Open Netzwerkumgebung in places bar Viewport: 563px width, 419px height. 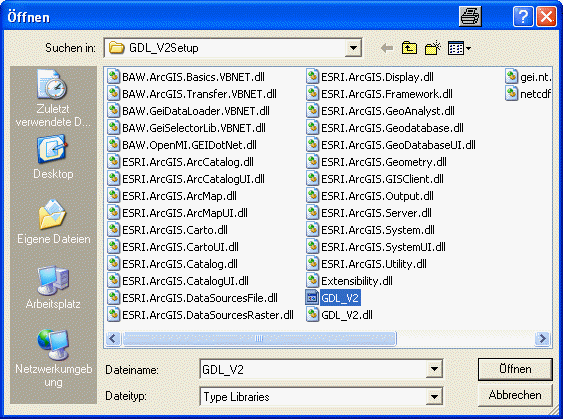click(53, 359)
